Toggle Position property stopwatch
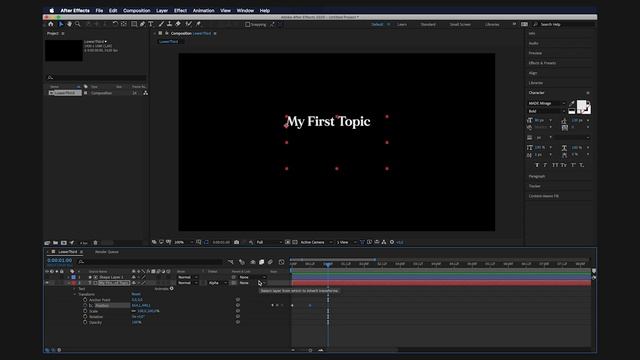Screen dimensions: 640x360 click(85, 305)
